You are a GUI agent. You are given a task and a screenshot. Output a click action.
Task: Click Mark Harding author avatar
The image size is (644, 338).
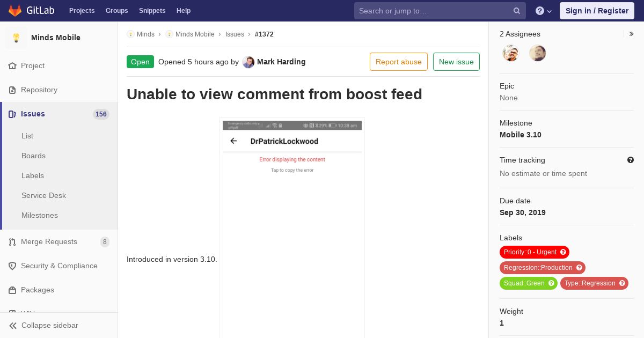point(248,62)
